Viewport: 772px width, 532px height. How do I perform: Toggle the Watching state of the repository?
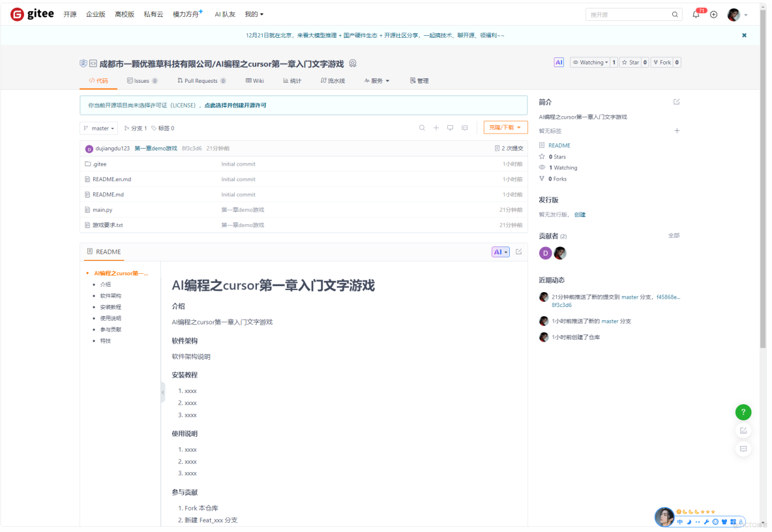click(x=591, y=62)
